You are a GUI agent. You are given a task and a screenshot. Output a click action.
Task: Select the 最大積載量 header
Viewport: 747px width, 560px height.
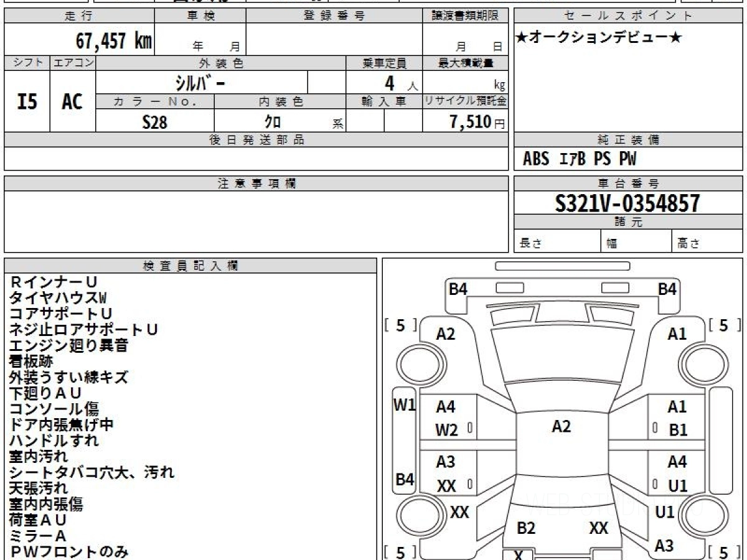(465, 63)
